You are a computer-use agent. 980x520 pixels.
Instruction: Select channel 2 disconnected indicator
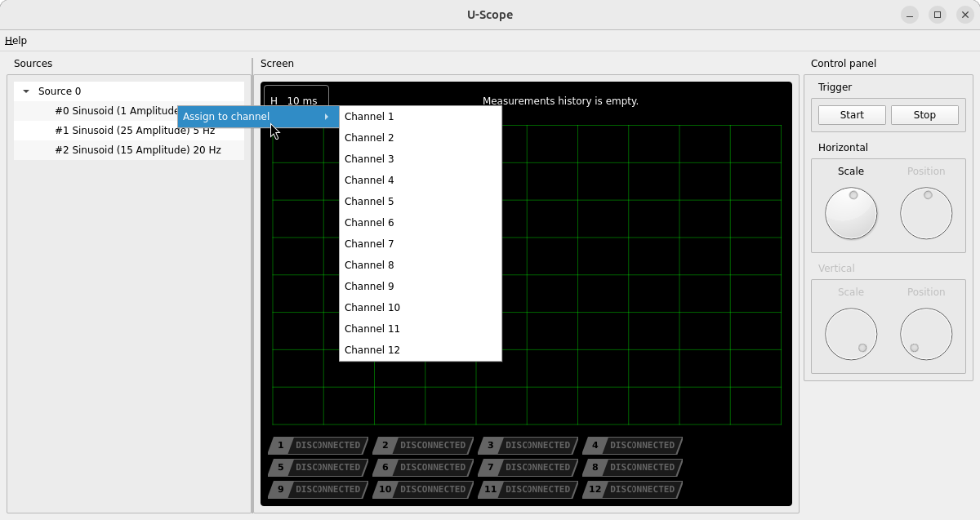tap(421, 446)
